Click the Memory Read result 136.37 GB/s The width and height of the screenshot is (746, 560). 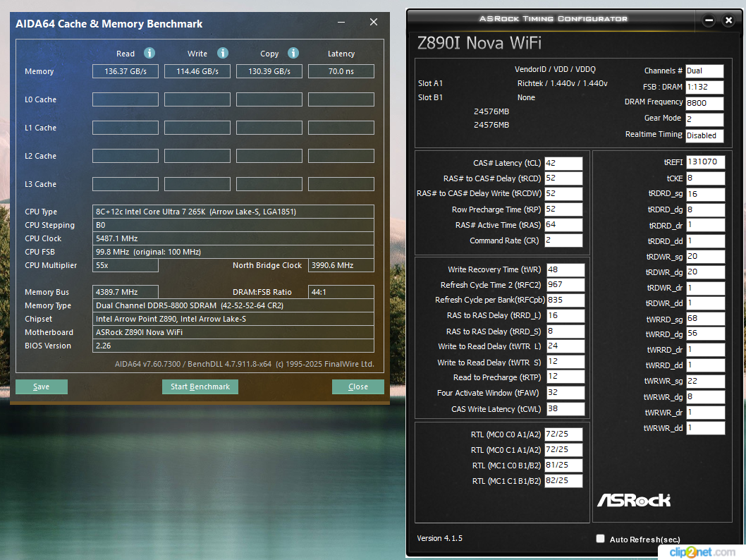tap(126, 71)
